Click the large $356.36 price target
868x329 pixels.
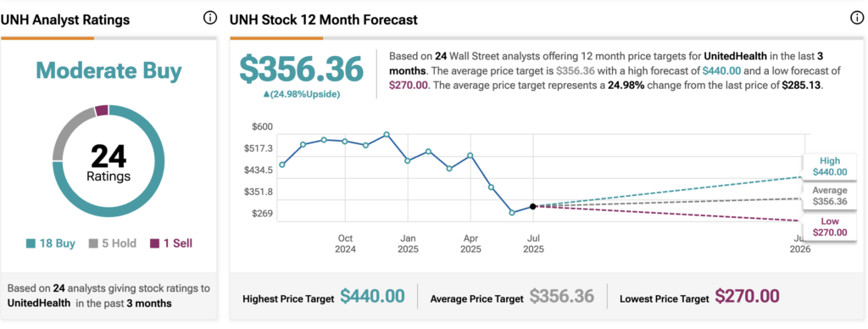coord(301,70)
